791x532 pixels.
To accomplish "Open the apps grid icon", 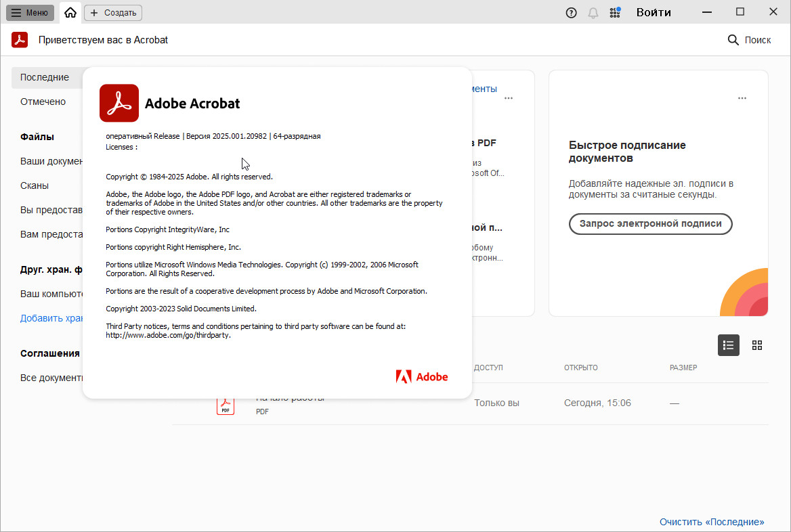I will pos(615,13).
